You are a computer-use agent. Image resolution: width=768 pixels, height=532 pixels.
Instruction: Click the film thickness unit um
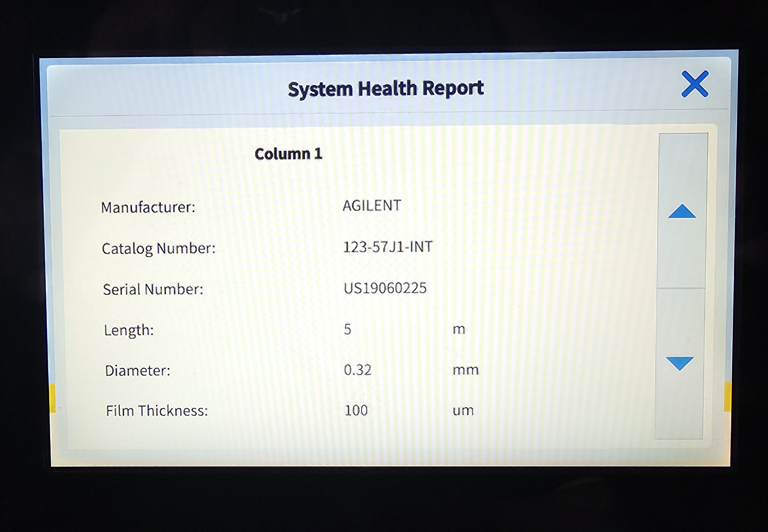click(463, 411)
